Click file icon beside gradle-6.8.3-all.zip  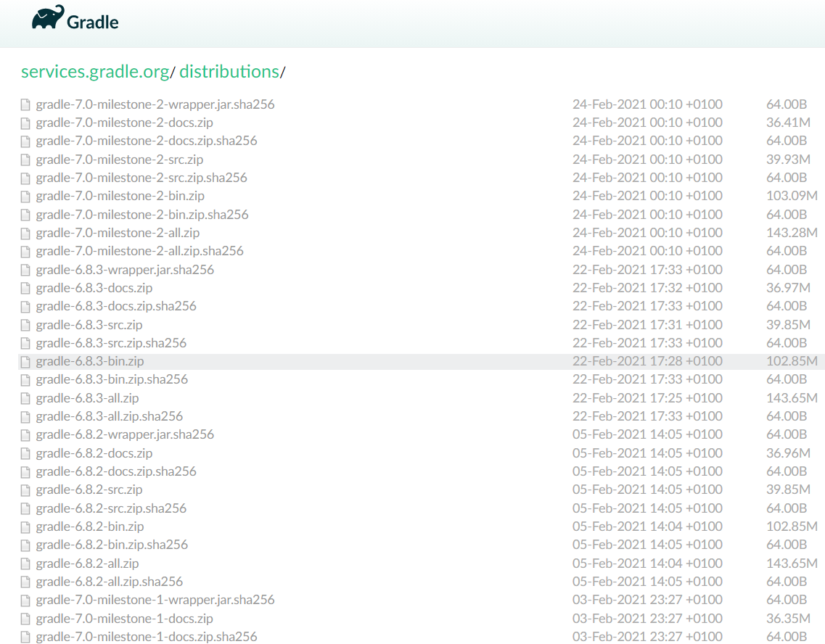click(25, 398)
